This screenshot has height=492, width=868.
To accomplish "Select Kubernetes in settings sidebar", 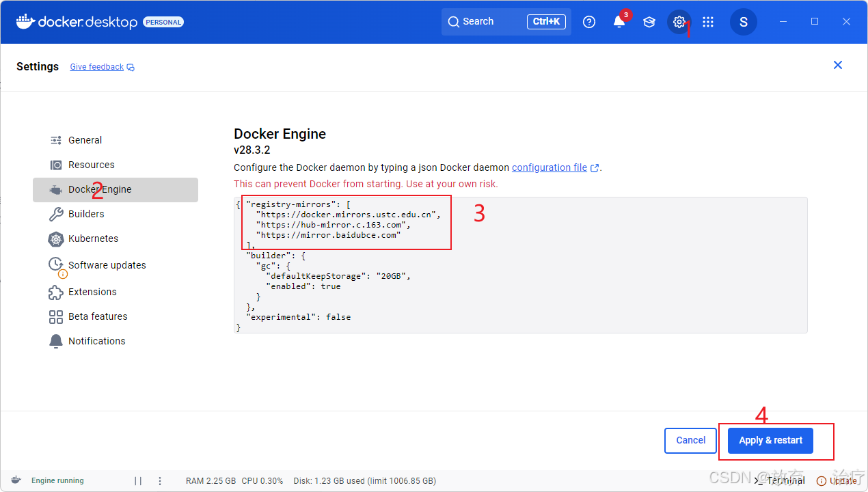I will click(116, 238).
